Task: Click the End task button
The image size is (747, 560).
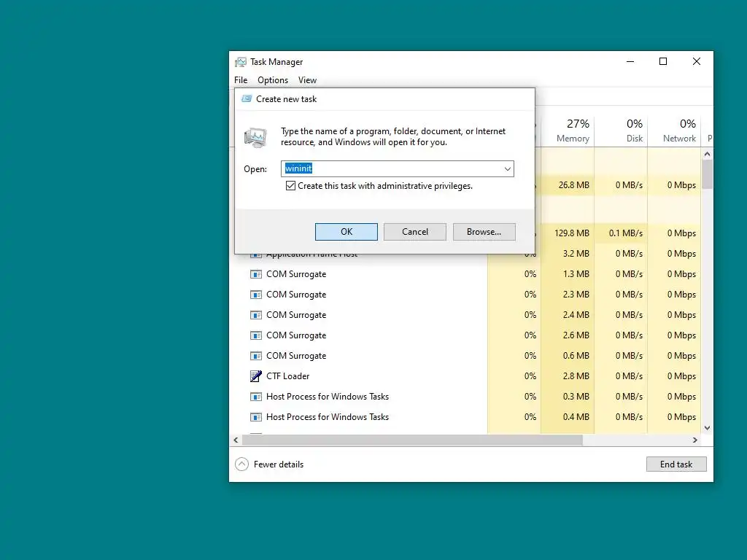Action: [x=676, y=464]
